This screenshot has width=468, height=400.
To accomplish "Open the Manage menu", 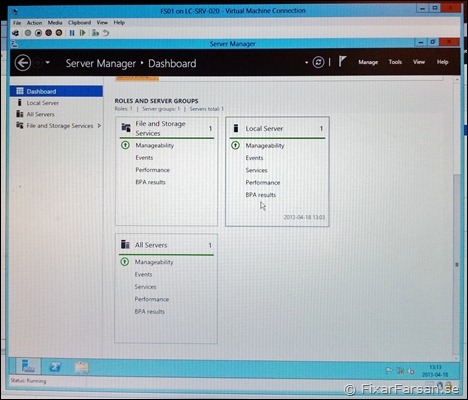I will [368, 62].
